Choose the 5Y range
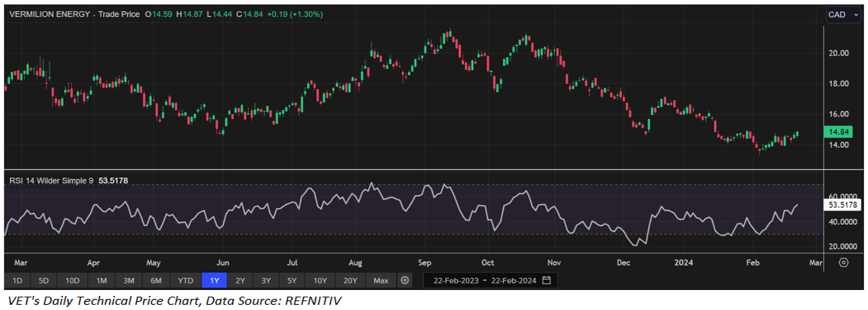This screenshot has width=868, height=310. 291,280
